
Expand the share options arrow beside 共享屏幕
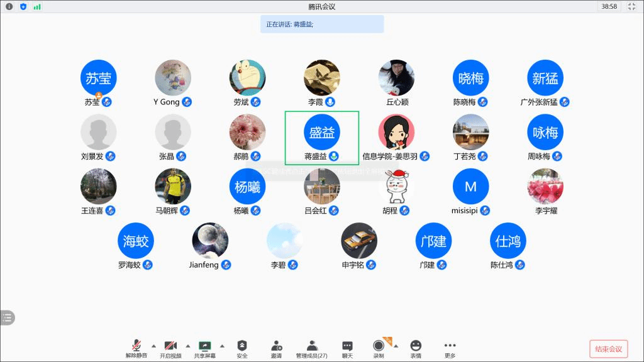pyautogui.click(x=222, y=346)
